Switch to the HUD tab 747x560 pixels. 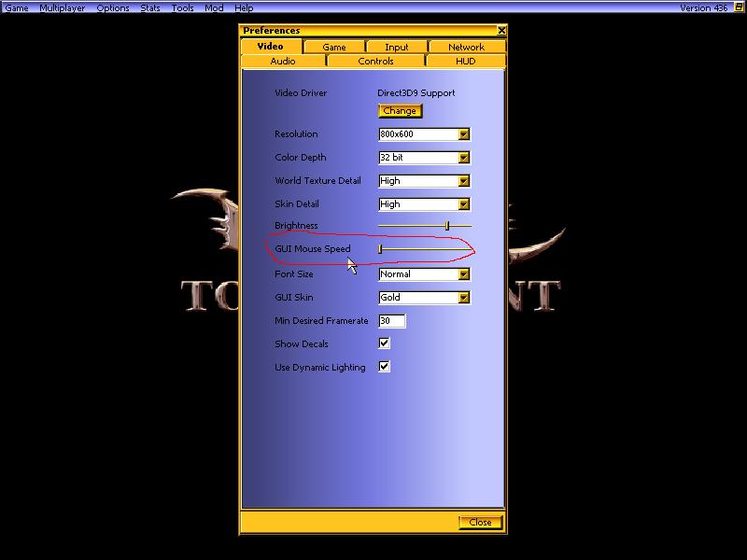coord(465,61)
